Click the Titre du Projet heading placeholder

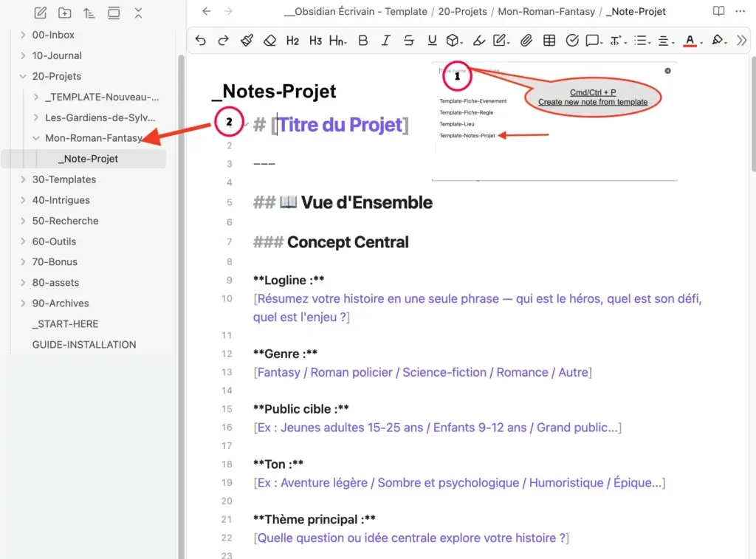tap(340, 125)
